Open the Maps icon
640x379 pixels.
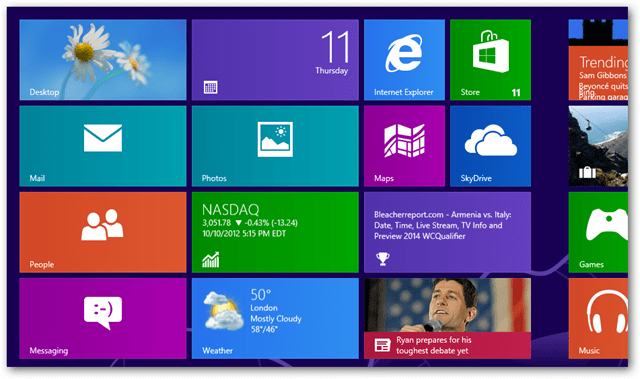[x=404, y=141]
